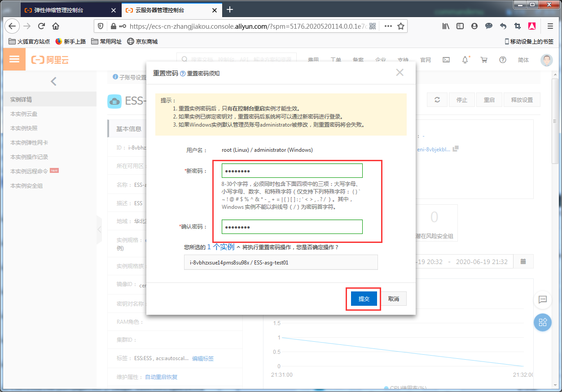
Task: Open the Aliyun hamburger navigation menu
Action: click(14, 59)
